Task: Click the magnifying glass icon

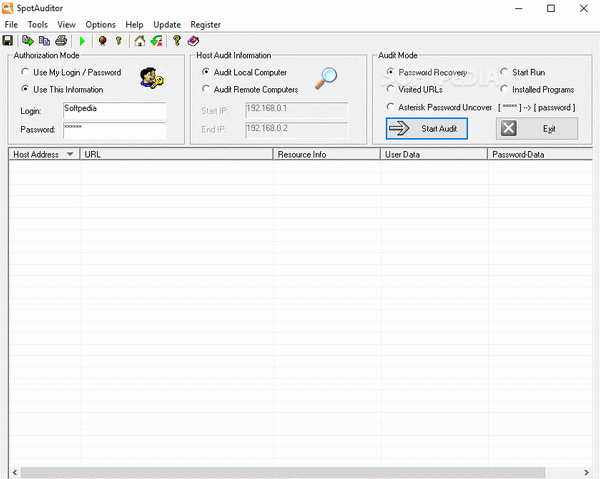Action: pyautogui.click(x=326, y=78)
